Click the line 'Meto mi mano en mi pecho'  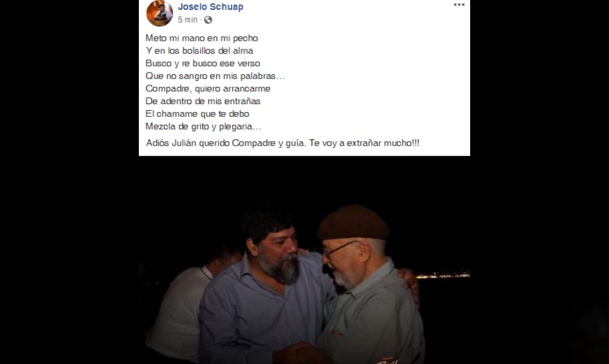point(202,38)
